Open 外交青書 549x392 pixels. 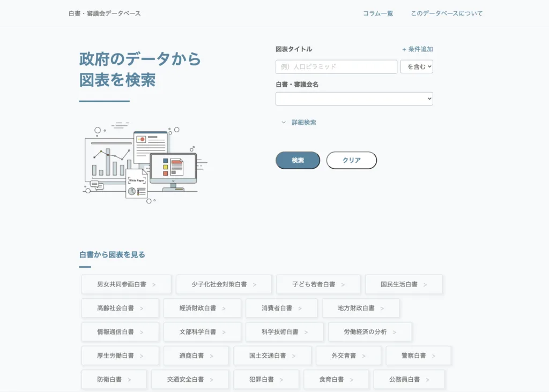pyautogui.click(x=348, y=356)
